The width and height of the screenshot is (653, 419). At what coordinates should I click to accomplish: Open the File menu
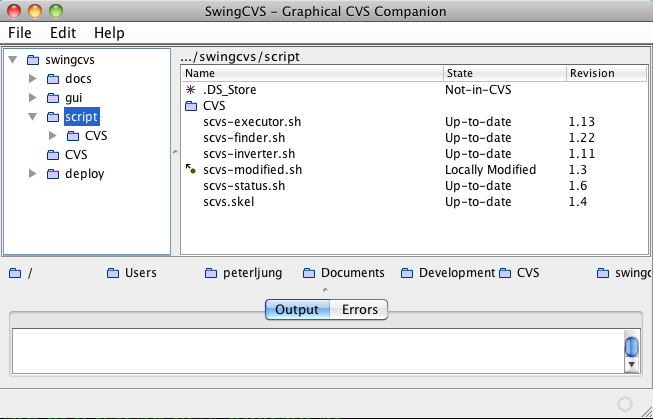(20, 32)
